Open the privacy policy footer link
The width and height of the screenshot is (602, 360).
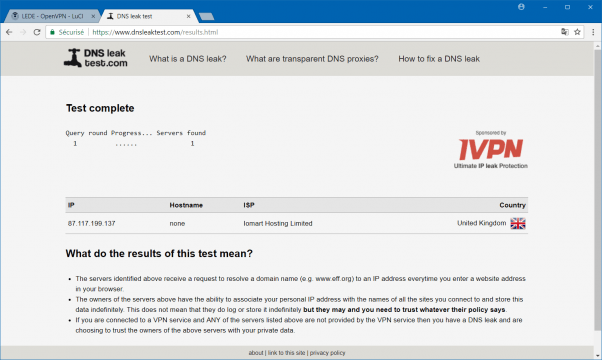327,353
